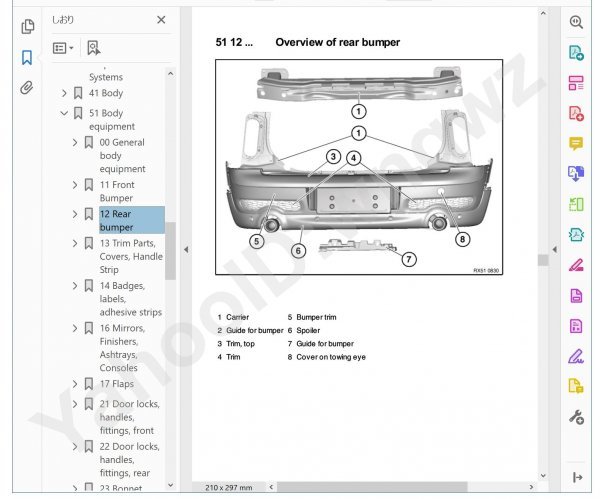Expand the 17 Flaps bookmark
600x499 pixels.
tap(75, 384)
